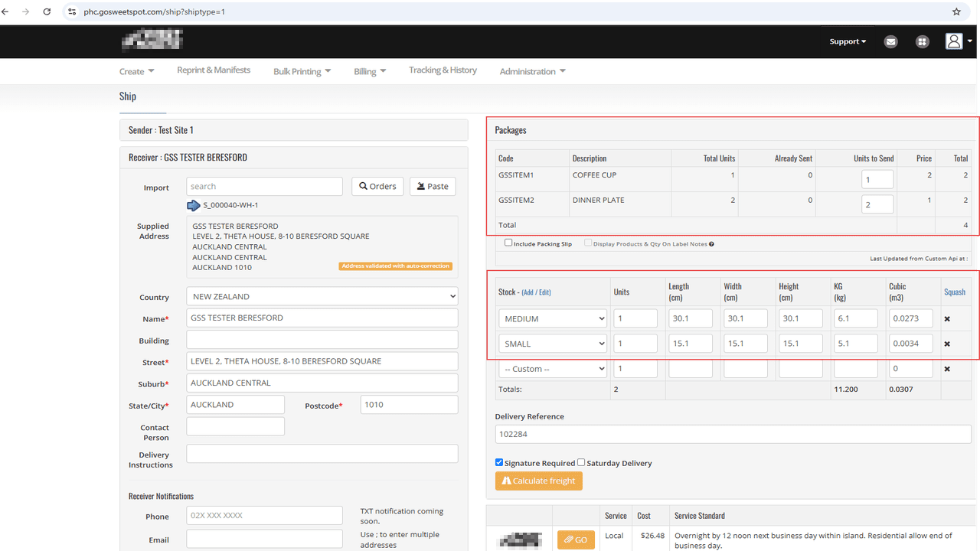Click the Delivery Reference field
Image resolution: width=980 pixels, height=551 pixels.
pyautogui.click(x=733, y=434)
